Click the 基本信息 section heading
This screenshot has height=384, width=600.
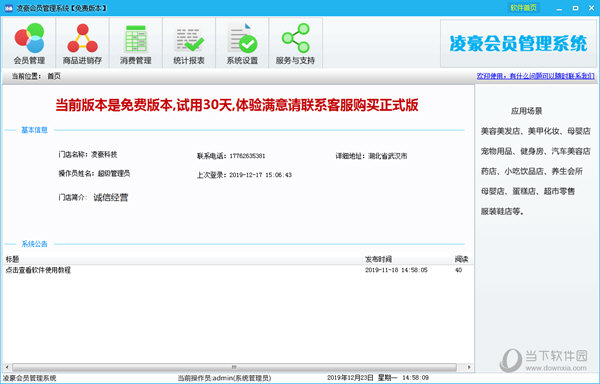pos(34,130)
